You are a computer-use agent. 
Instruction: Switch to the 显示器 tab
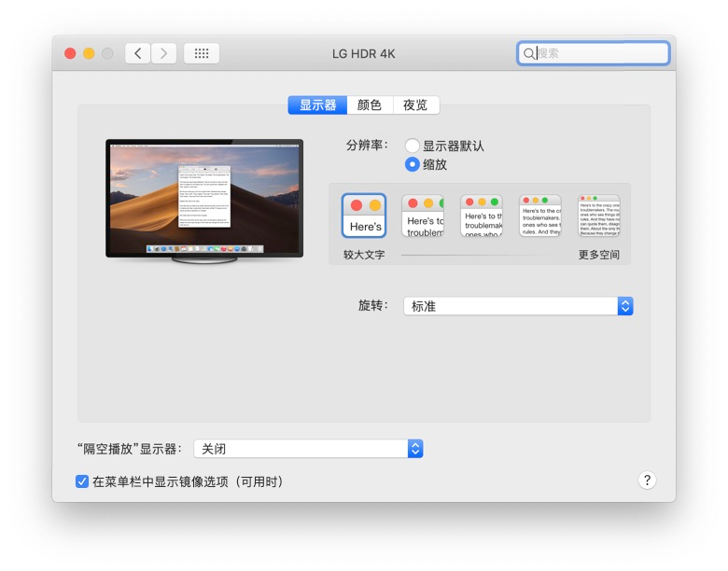(317, 105)
